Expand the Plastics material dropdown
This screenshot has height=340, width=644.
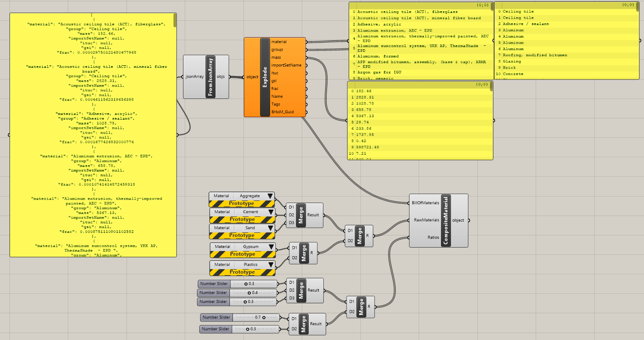(x=270, y=264)
